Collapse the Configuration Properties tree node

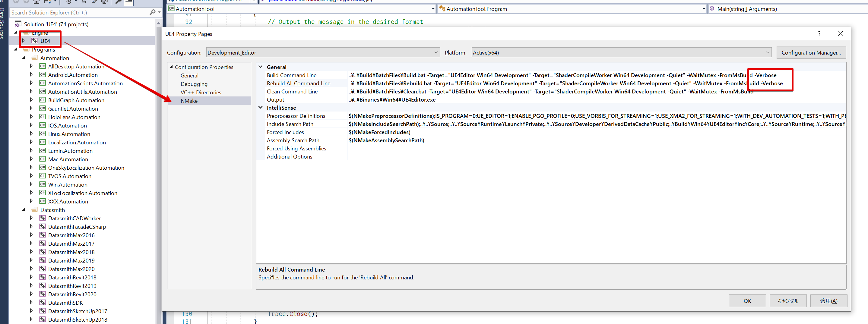pyautogui.click(x=171, y=67)
